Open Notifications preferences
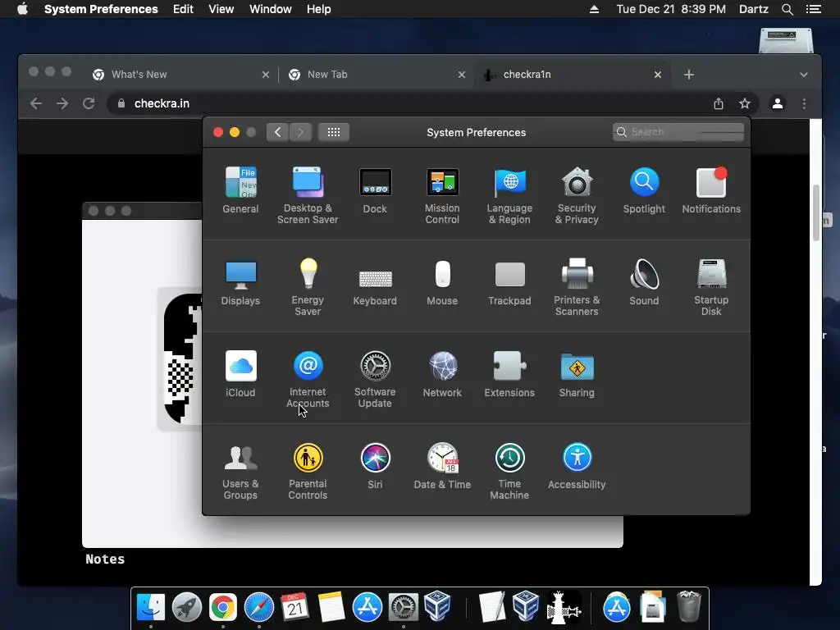Viewport: 840px width, 630px height. pyautogui.click(x=711, y=190)
